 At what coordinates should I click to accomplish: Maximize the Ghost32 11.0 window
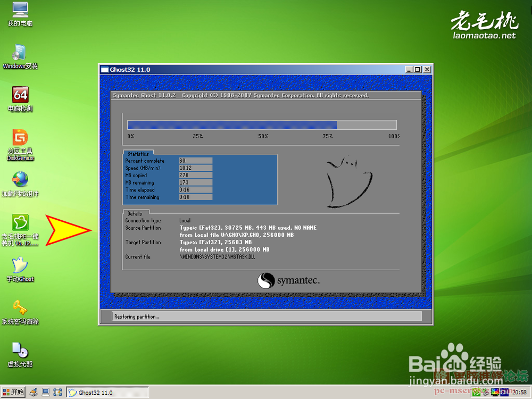coord(417,70)
